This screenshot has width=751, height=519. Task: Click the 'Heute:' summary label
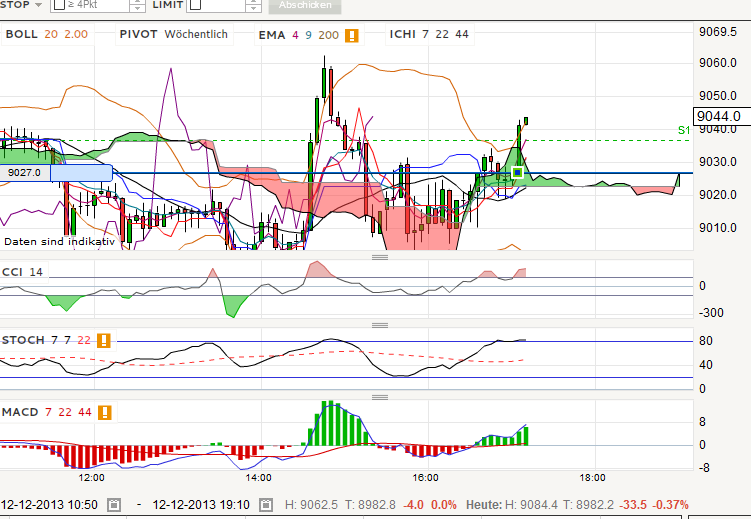484,505
